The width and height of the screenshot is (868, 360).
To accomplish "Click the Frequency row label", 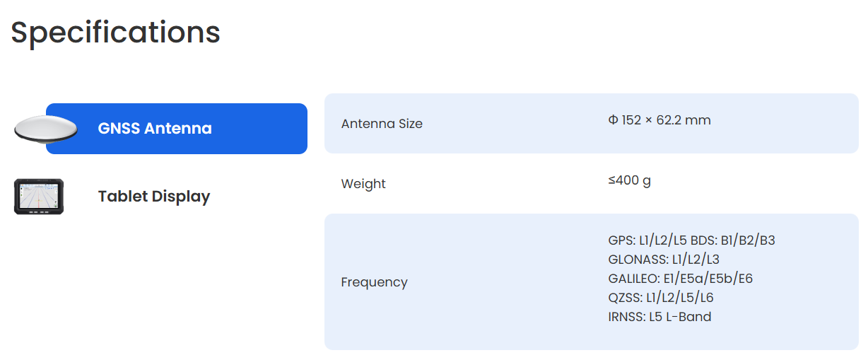I will [374, 282].
